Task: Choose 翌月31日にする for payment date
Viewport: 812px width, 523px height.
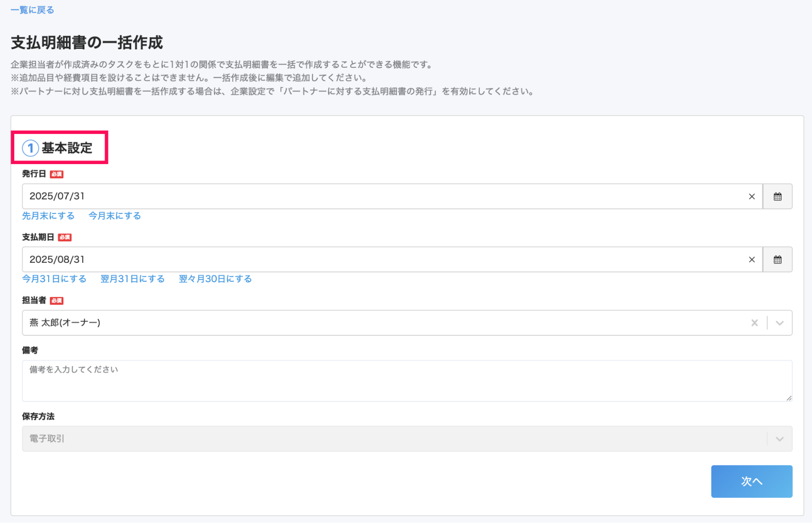Action: coord(132,279)
